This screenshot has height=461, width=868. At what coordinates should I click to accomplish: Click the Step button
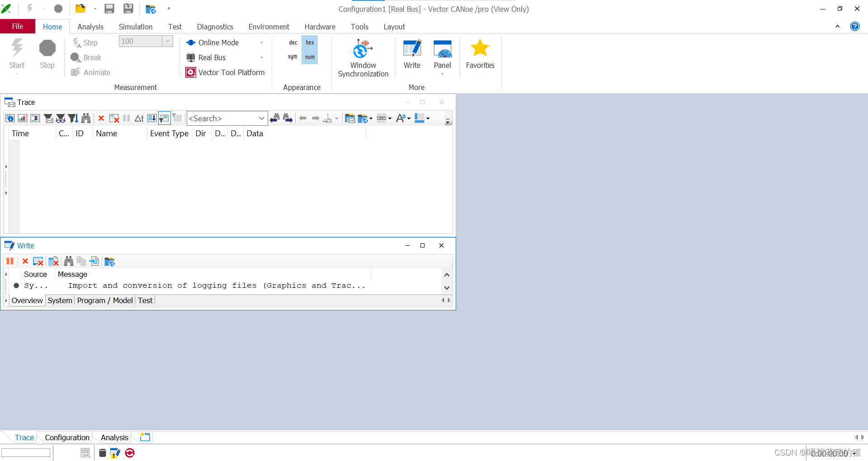(85, 43)
